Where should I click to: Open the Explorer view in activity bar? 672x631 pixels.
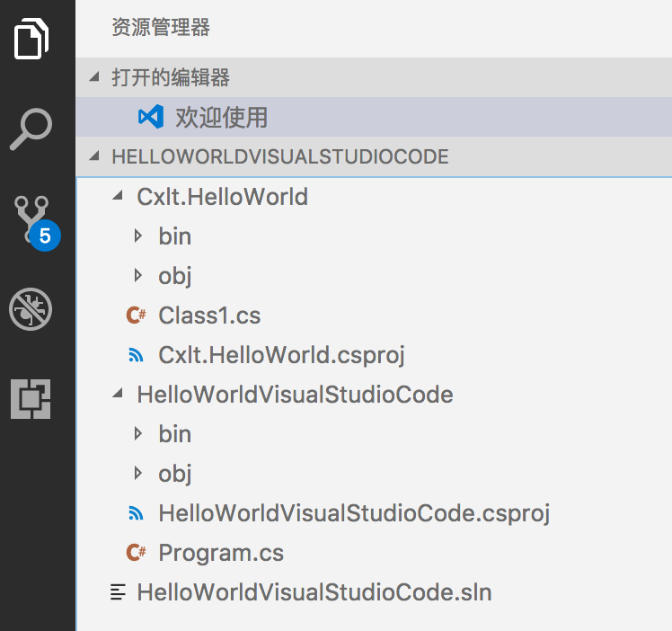(x=31, y=39)
